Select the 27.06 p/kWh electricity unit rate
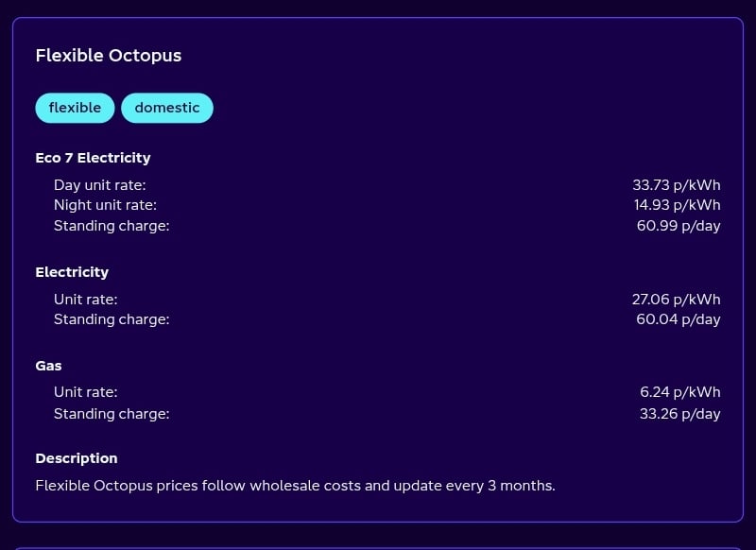The width and height of the screenshot is (756, 550). (676, 300)
